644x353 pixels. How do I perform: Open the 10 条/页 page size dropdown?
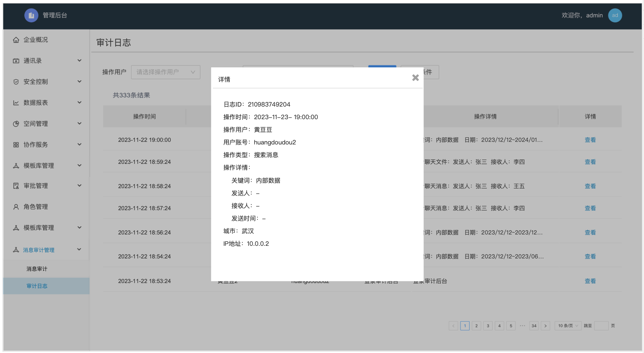pos(568,326)
